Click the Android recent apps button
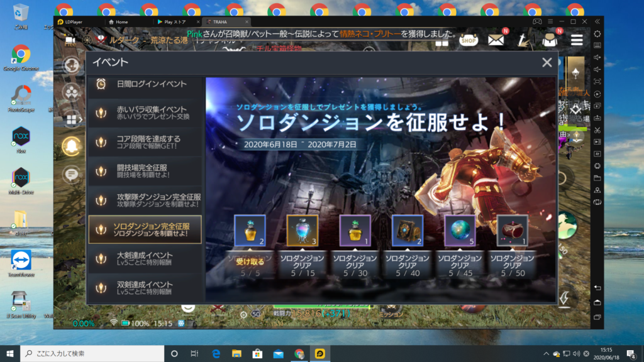 [597, 317]
